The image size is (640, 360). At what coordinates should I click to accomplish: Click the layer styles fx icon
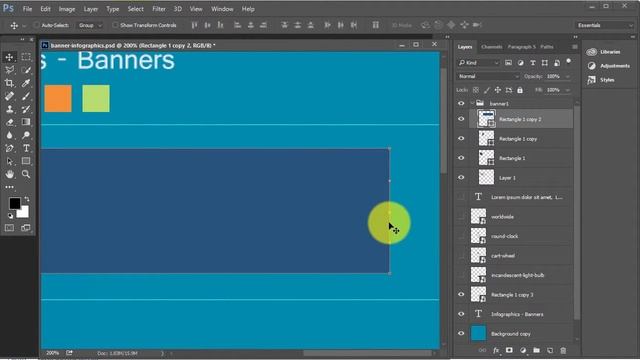coord(496,350)
